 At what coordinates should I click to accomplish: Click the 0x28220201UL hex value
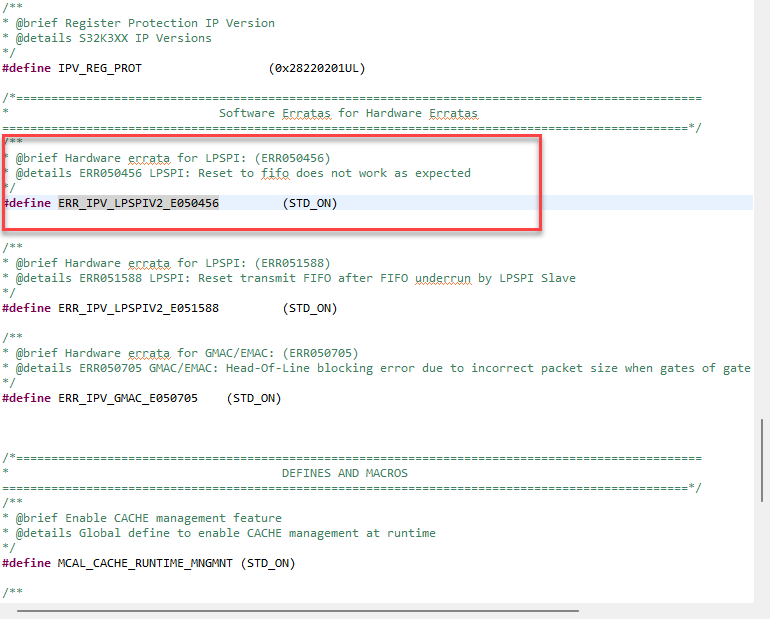coord(317,68)
